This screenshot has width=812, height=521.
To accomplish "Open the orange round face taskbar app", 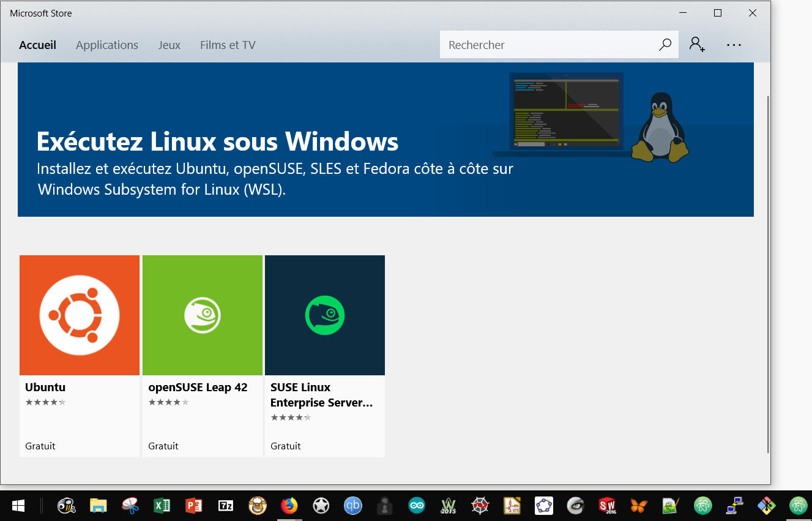I will [x=258, y=506].
